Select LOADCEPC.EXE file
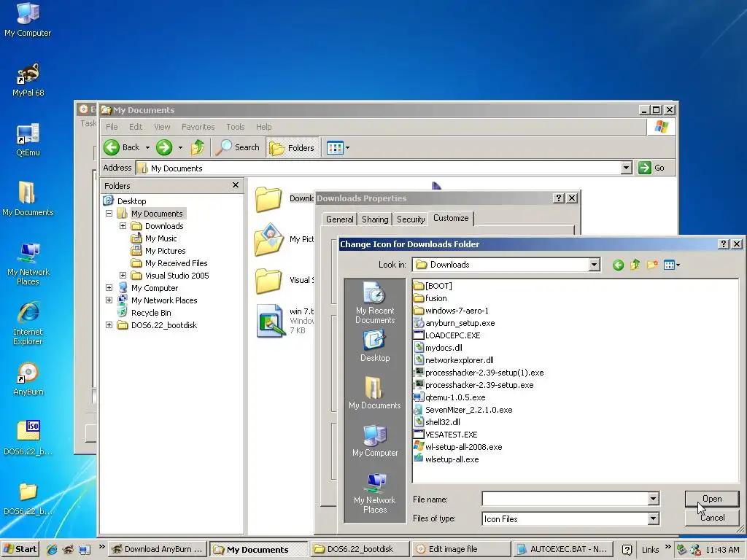Image resolution: width=747 pixels, height=560 pixels. coord(447,335)
